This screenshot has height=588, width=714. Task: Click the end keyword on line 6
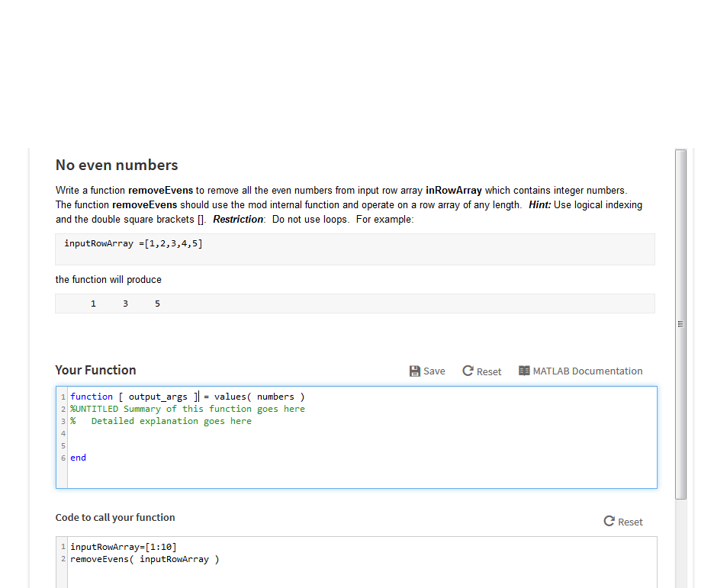click(x=77, y=457)
